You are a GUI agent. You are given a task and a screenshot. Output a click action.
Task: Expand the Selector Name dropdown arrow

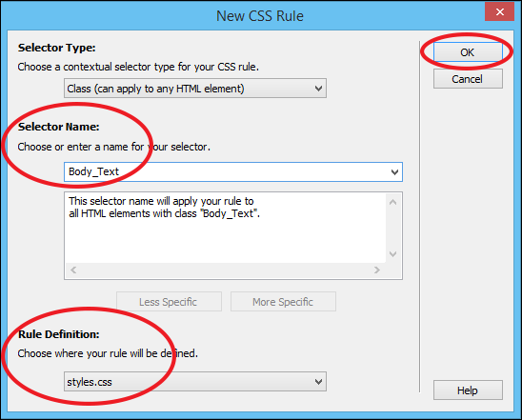point(394,172)
